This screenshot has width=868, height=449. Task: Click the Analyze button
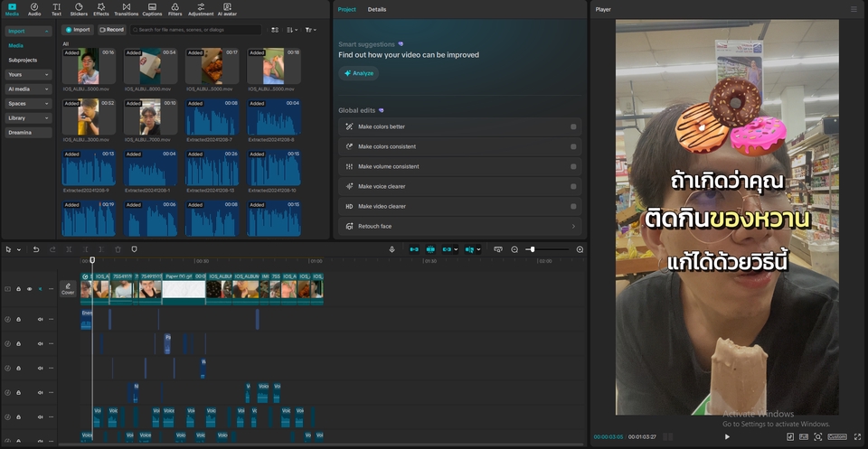[359, 73]
